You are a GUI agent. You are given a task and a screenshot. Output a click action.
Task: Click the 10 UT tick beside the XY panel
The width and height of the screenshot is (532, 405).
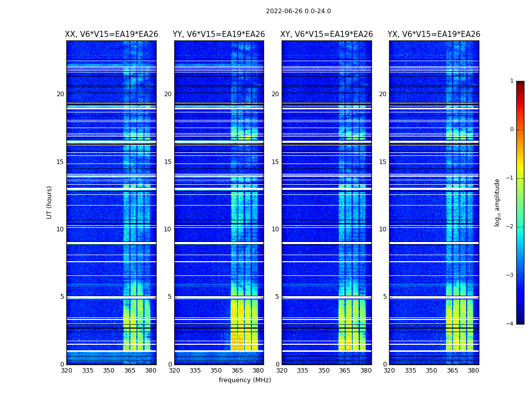275,229
